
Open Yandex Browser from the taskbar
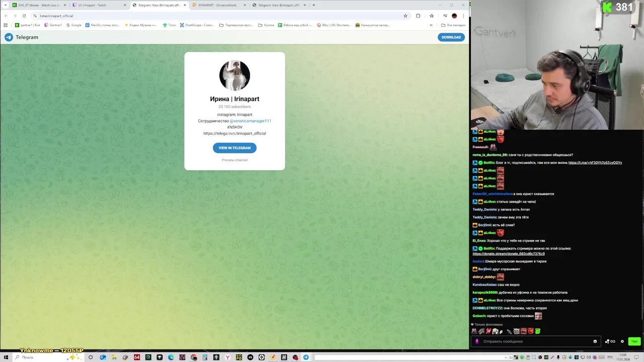[x=227, y=357]
